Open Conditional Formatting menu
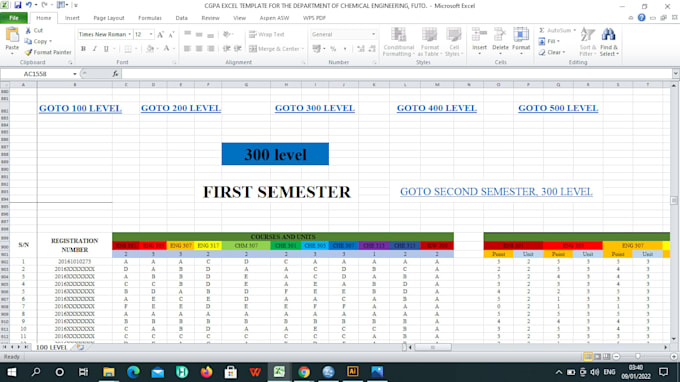The image size is (680, 382). 399,42
